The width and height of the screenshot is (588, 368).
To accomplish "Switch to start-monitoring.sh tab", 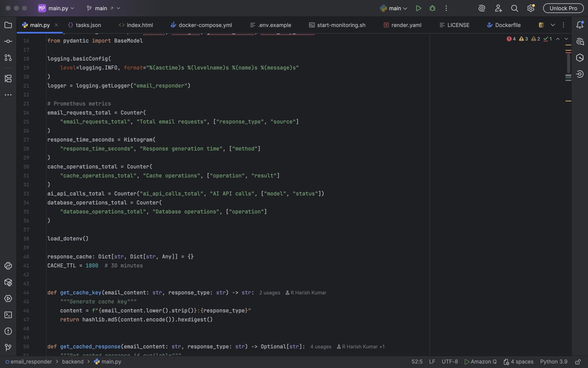I will (338, 25).
